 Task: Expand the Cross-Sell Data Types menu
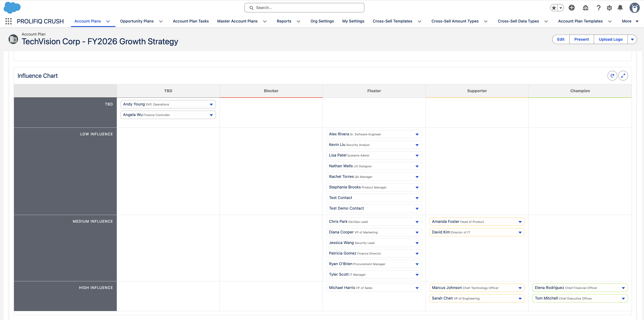pyautogui.click(x=546, y=21)
